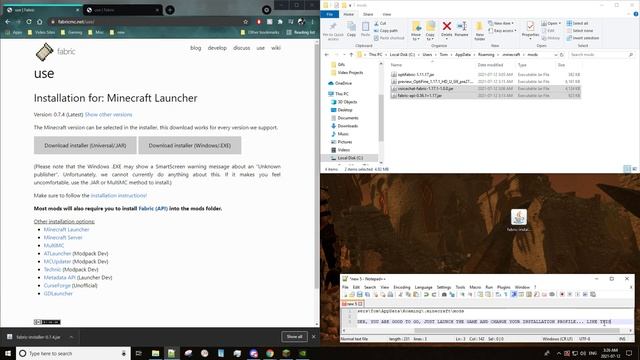Click the Date modified column header
The height and width of the screenshot is (360, 640).
click(490, 65)
